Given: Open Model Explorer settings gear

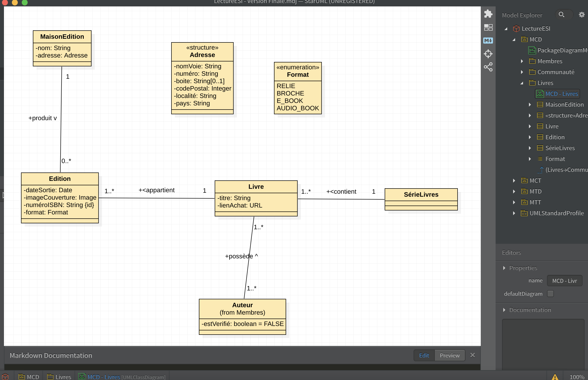Looking at the screenshot, I should click(582, 15).
